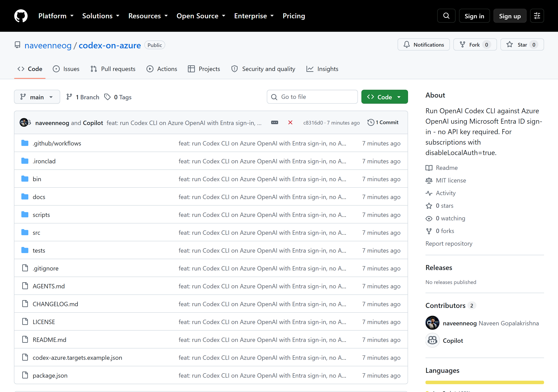Viewport: 558px width, 392px height.
Task: Click the Copilot co-author name in commit
Action: pos(93,123)
